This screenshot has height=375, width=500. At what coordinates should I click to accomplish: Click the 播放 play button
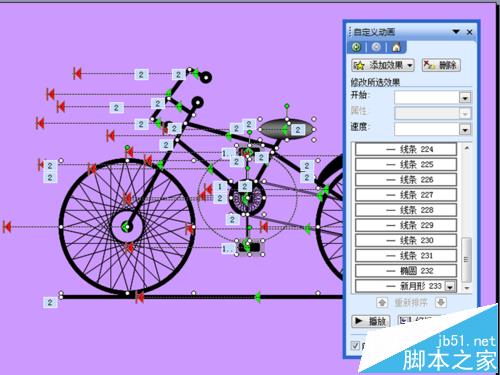coord(371,321)
